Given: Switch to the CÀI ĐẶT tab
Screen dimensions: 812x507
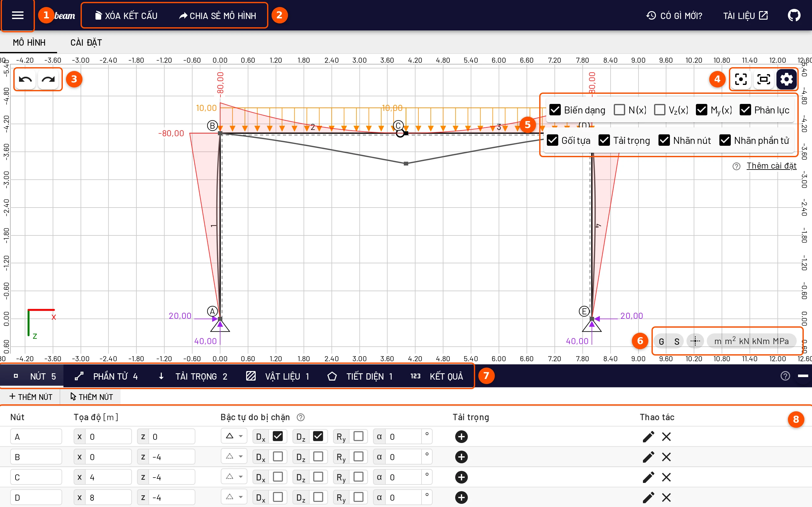Looking at the screenshot, I should (x=86, y=42).
